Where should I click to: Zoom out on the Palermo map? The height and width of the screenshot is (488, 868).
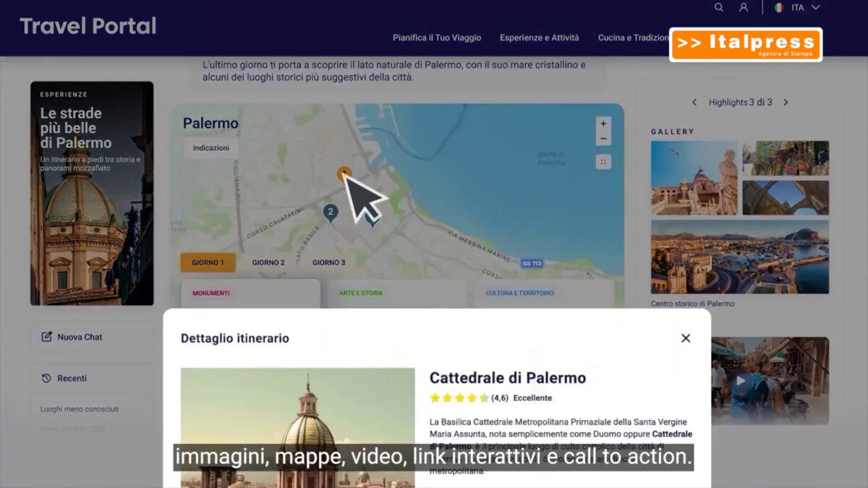coord(603,139)
